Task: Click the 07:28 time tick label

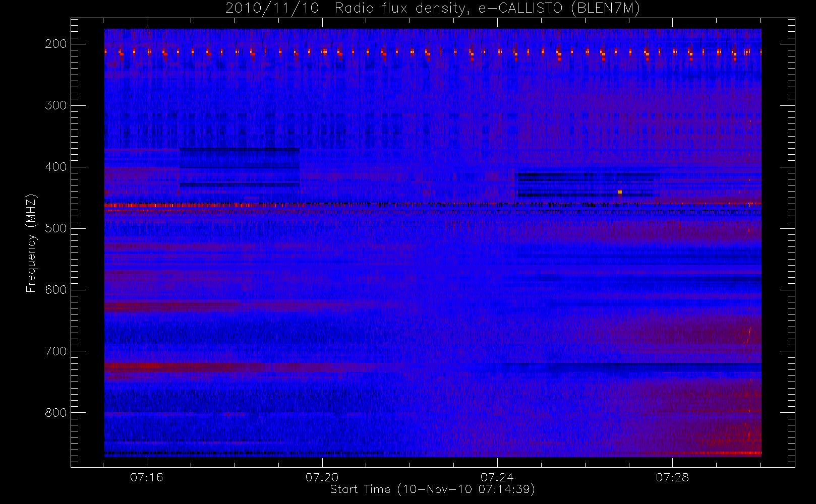Action: [672, 477]
